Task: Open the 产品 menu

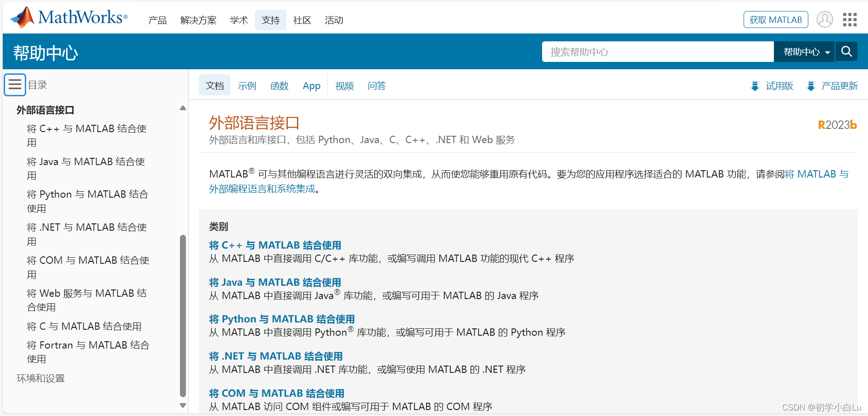Action: point(157,20)
